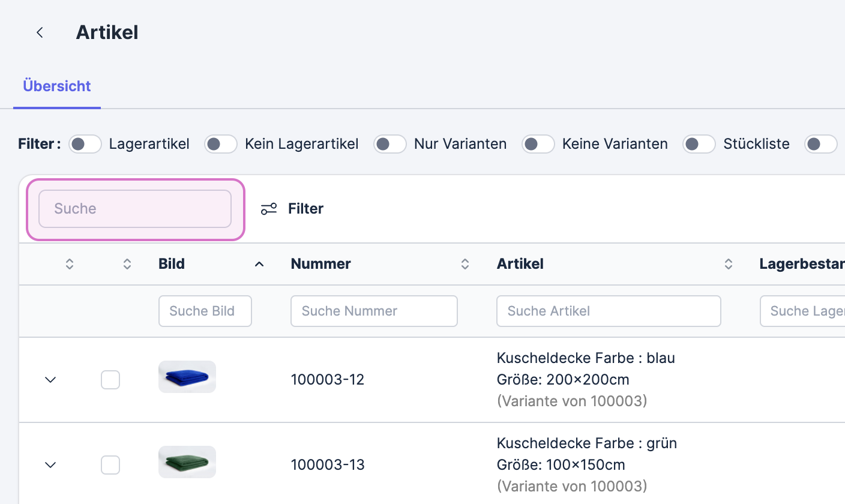This screenshot has height=504, width=845.
Task: Sort by the Bild column arrow
Action: (259, 264)
